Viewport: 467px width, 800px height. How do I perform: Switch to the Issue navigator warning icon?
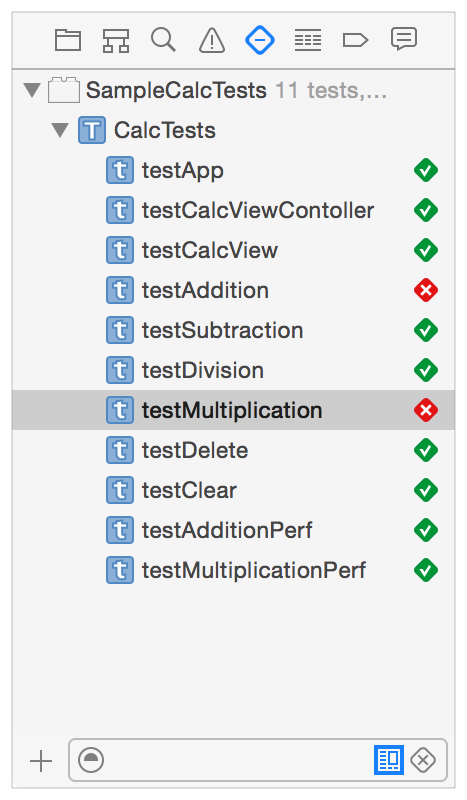point(212,40)
